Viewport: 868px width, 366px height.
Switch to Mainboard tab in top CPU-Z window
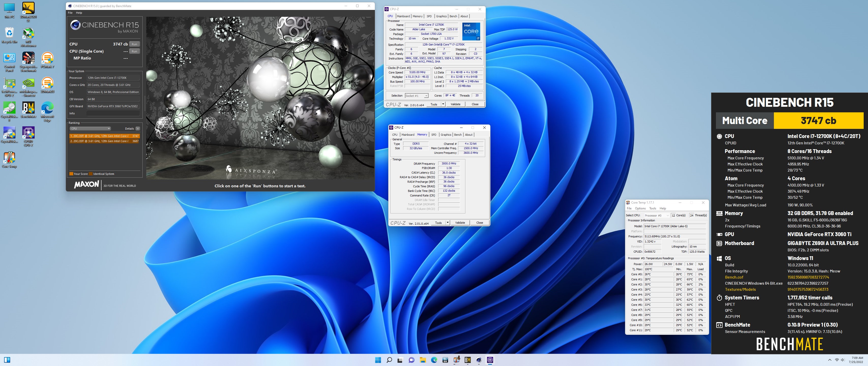click(403, 16)
